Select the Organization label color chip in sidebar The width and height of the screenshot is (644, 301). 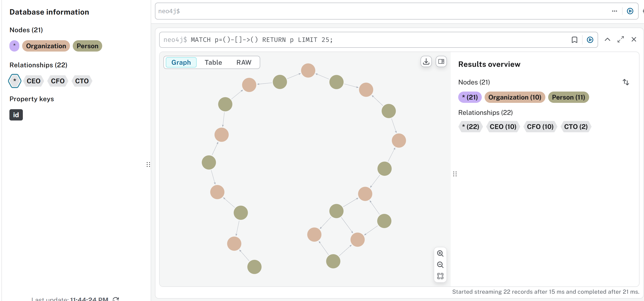pyautogui.click(x=46, y=46)
